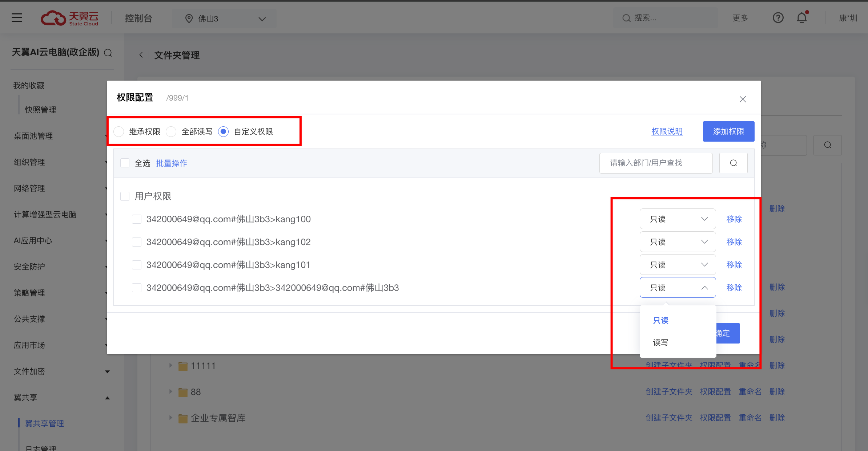Select the 全部读写 radio option
The image size is (868, 451).
click(x=171, y=131)
